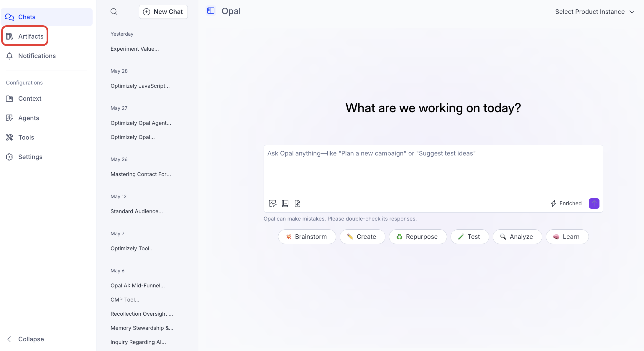This screenshot has height=351, width=644.
Task: Open chat 'Optimizely Opal Agent...'
Action: pyautogui.click(x=141, y=123)
